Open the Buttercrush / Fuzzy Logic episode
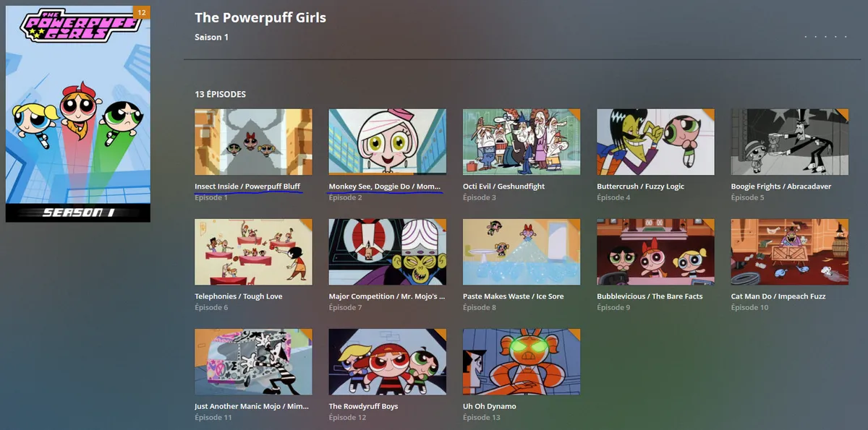 tap(655, 141)
